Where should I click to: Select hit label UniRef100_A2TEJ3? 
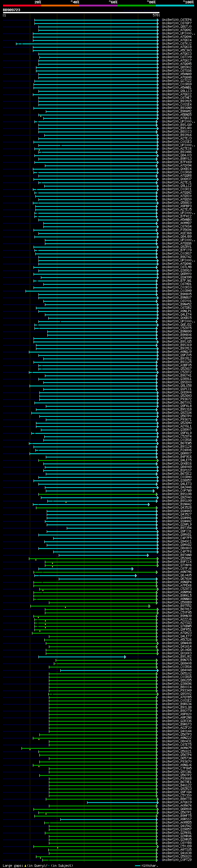click(177, 138)
